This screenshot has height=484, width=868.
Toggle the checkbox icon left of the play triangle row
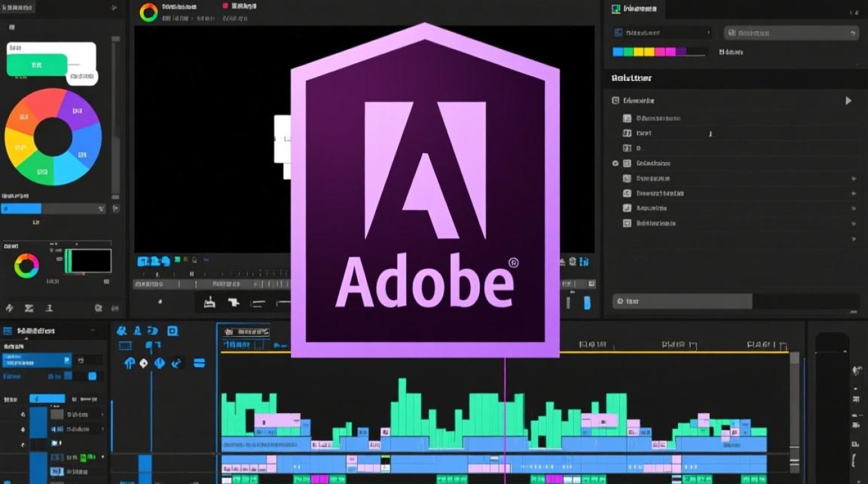[615, 101]
